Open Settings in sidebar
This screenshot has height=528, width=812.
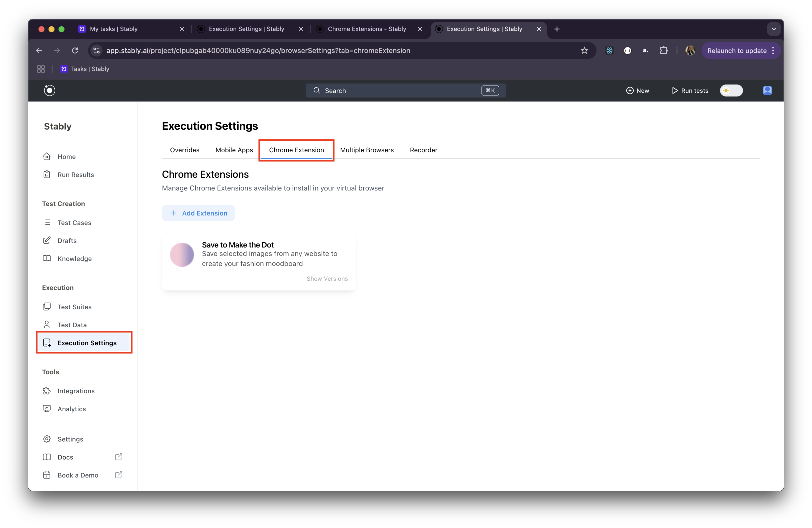click(x=70, y=439)
